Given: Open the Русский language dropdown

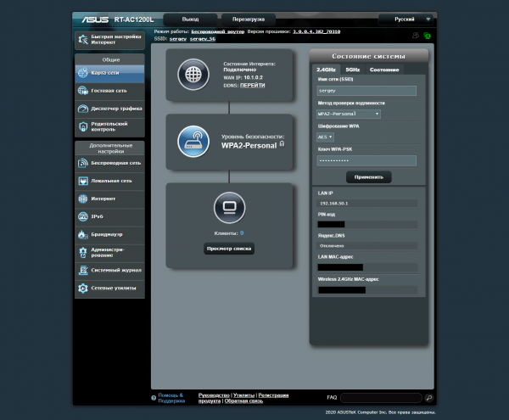Looking at the screenshot, I should (406, 18).
